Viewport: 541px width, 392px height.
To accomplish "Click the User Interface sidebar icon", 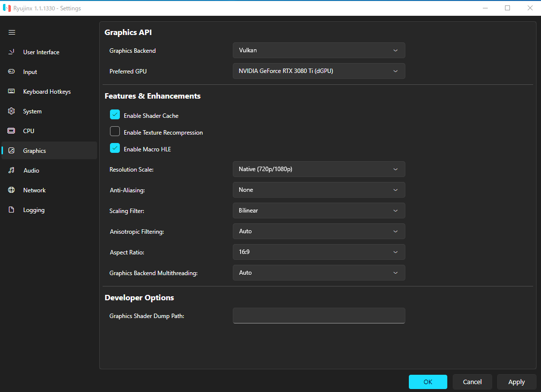I will [12, 52].
